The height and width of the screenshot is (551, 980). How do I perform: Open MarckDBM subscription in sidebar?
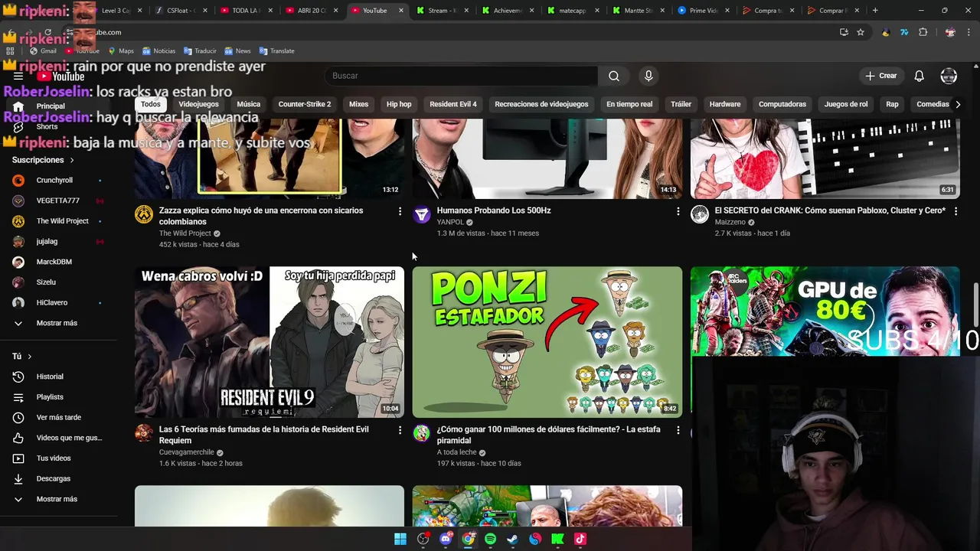pos(58,262)
